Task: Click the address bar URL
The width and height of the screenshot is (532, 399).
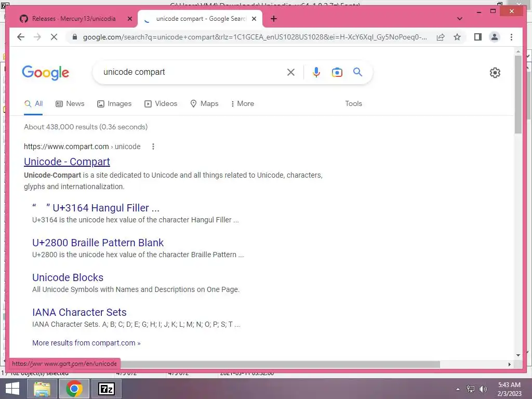Action: tap(255, 37)
